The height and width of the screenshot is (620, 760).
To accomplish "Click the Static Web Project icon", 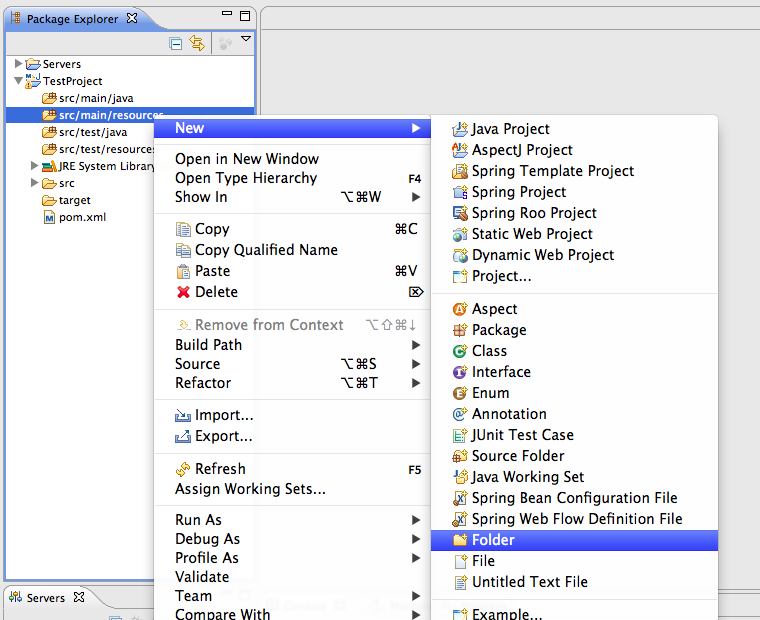I will coord(460,234).
